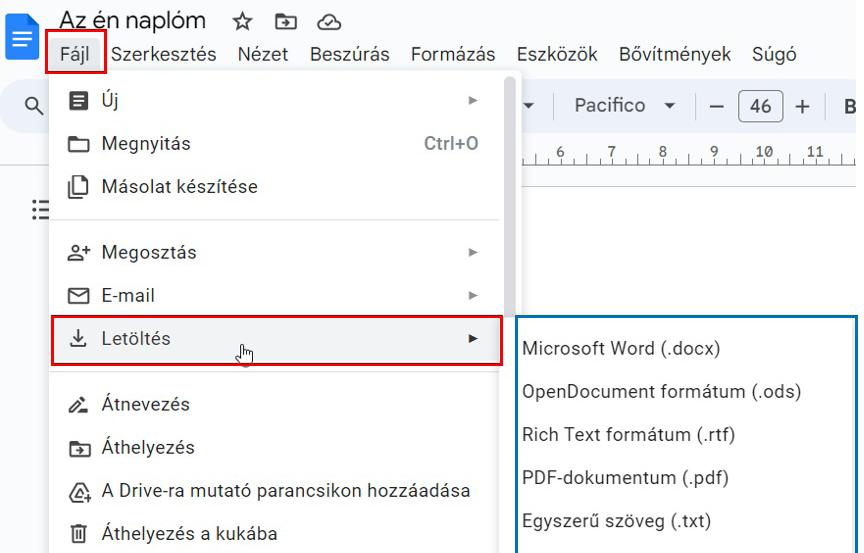Choose Megnyitás from the file menu

[276, 144]
